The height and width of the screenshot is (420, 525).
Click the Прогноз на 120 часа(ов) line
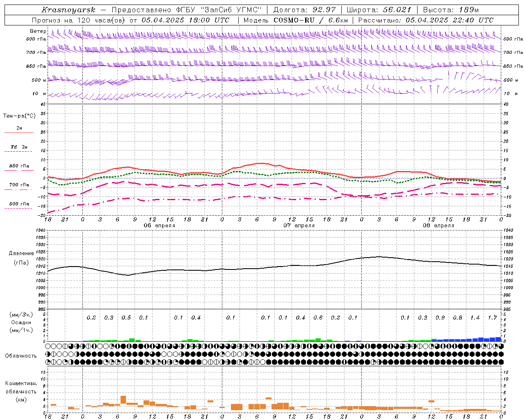(x=130, y=20)
